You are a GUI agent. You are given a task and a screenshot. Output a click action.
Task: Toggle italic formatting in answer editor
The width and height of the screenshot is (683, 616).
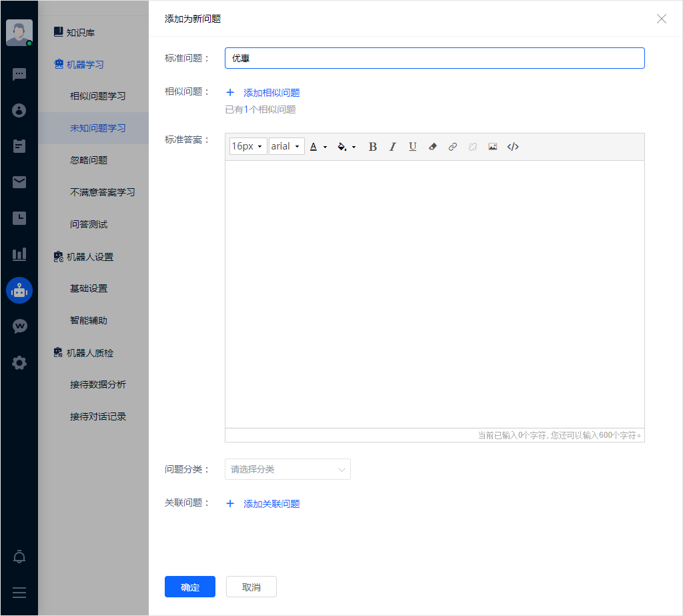[392, 147]
